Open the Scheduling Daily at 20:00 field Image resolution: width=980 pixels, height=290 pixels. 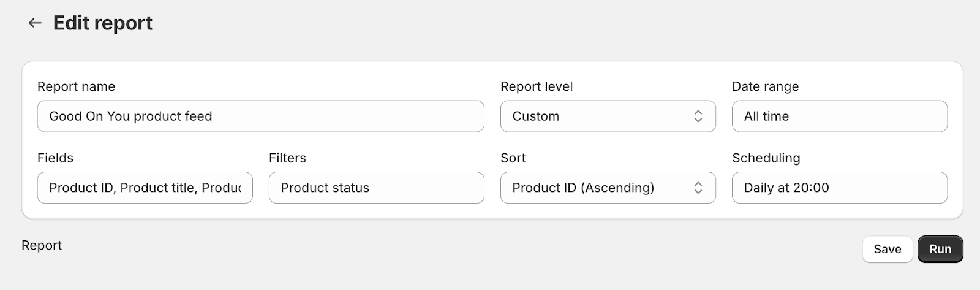pyautogui.click(x=839, y=188)
